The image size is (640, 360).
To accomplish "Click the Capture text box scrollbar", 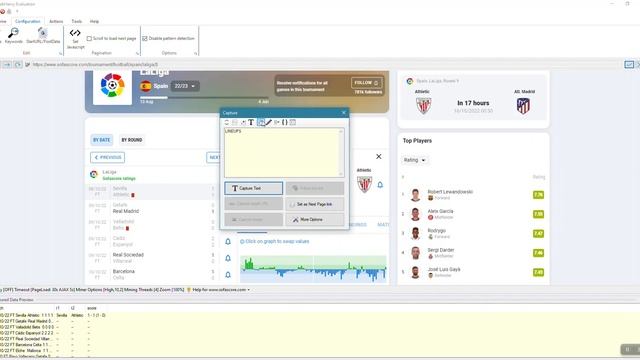I will [x=341, y=153].
